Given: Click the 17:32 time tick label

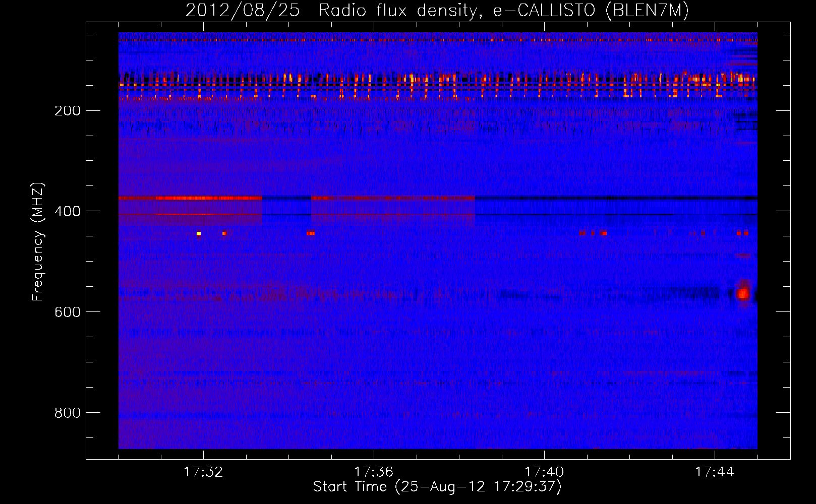Looking at the screenshot, I should click(203, 472).
